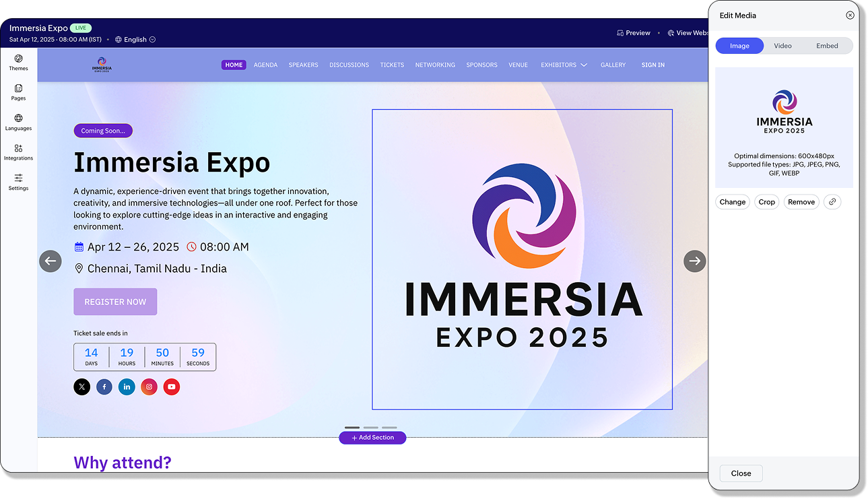The width and height of the screenshot is (868, 499).
Task: Click the Ticket sale ends in text
Action: [x=100, y=333]
